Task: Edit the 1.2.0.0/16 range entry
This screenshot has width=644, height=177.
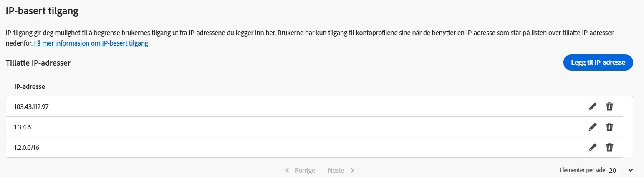Action: pyautogui.click(x=593, y=147)
